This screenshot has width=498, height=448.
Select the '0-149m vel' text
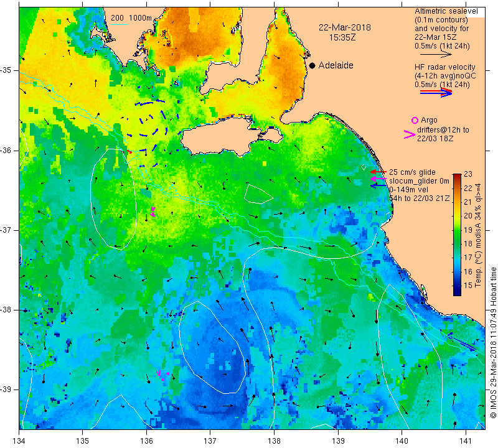coord(409,190)
